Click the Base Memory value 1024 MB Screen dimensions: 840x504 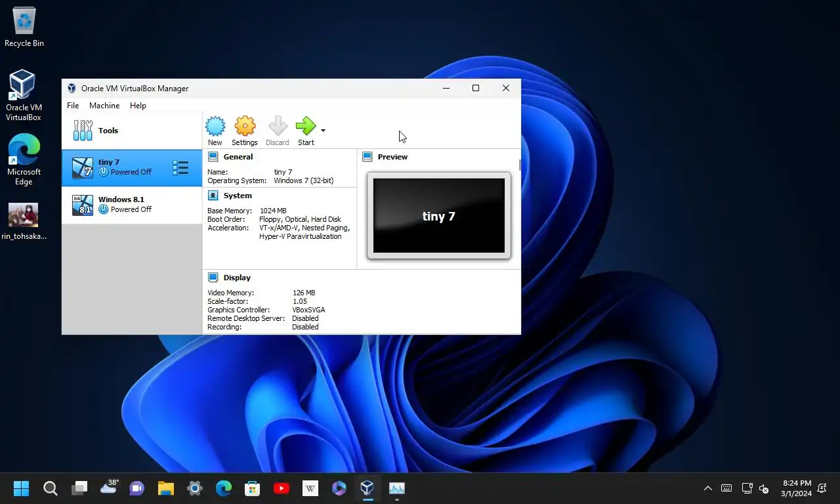[x=273, y=211]
